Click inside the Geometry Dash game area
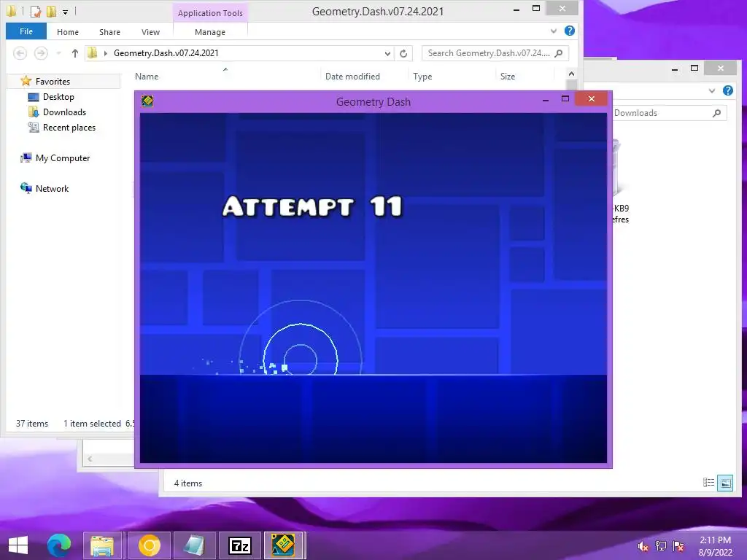The width and height of the screenshot is (747, 560). 373,287
